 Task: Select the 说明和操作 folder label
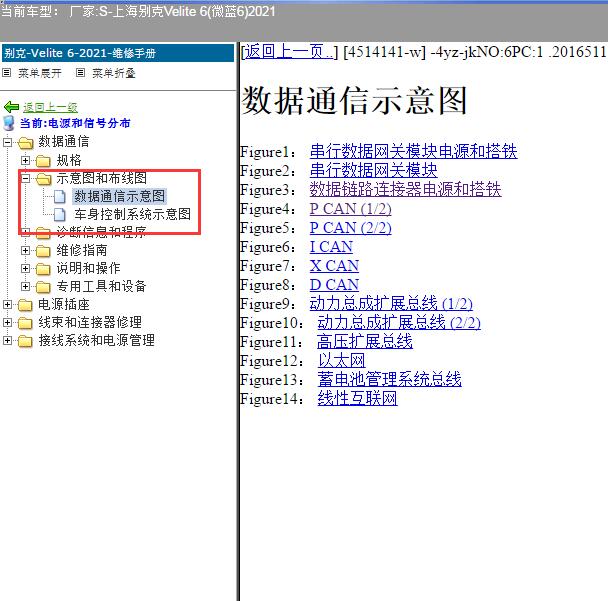[88, 268]
